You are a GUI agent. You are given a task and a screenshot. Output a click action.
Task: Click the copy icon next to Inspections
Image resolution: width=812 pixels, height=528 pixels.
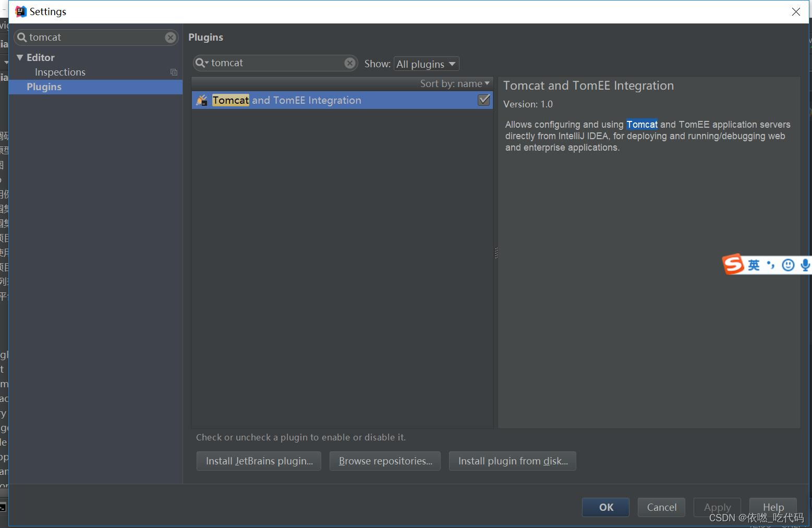point(174,72)
